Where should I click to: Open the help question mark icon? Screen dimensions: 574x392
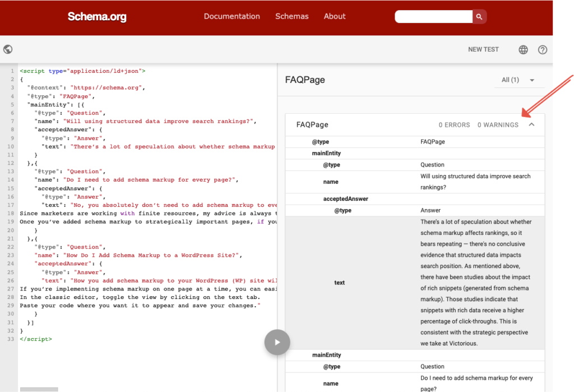click(542, 49)
